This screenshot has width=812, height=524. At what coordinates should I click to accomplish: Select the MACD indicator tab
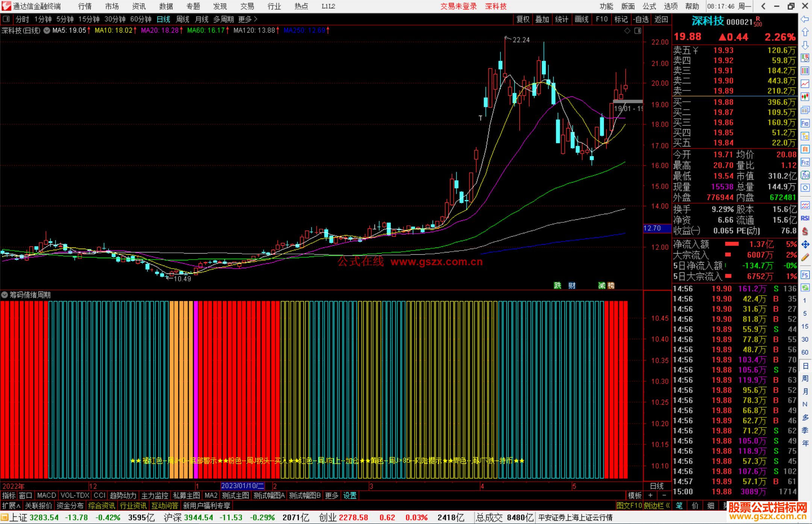tap(46, 495)
